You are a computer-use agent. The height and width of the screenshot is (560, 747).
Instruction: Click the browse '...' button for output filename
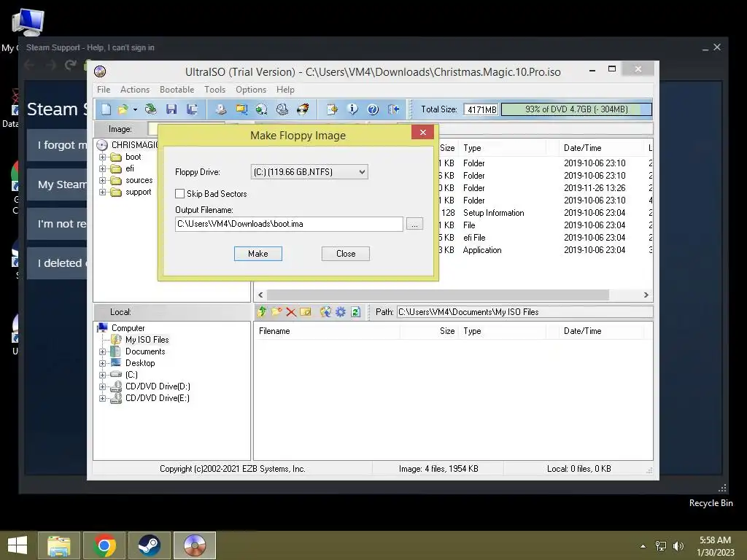pyautogui.click(x=414, y=224)
